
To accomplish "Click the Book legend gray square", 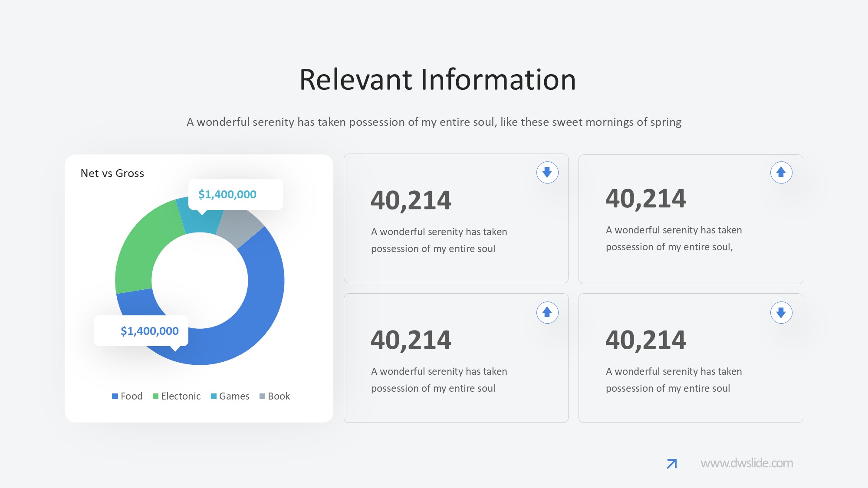I will 262,396.
